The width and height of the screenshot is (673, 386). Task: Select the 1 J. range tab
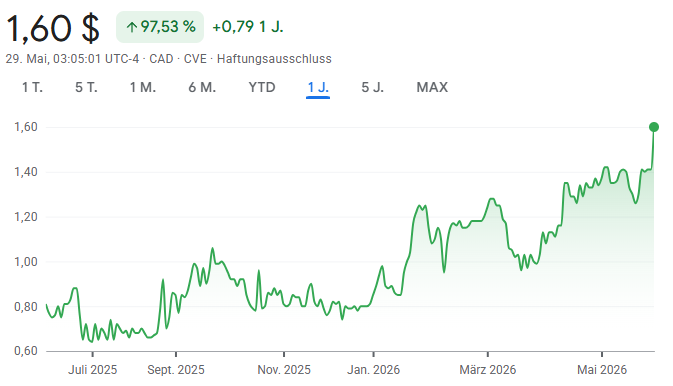click(x=318, y=87)
